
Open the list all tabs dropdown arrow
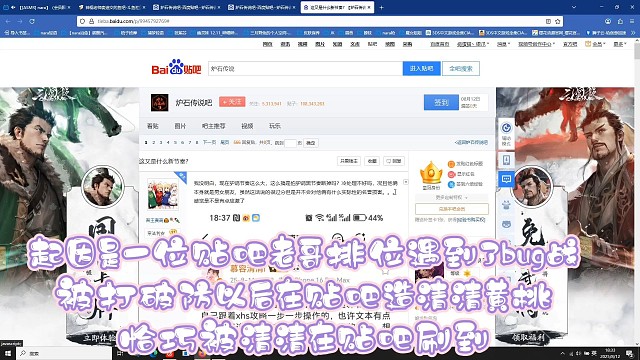[x=574, y=7]
